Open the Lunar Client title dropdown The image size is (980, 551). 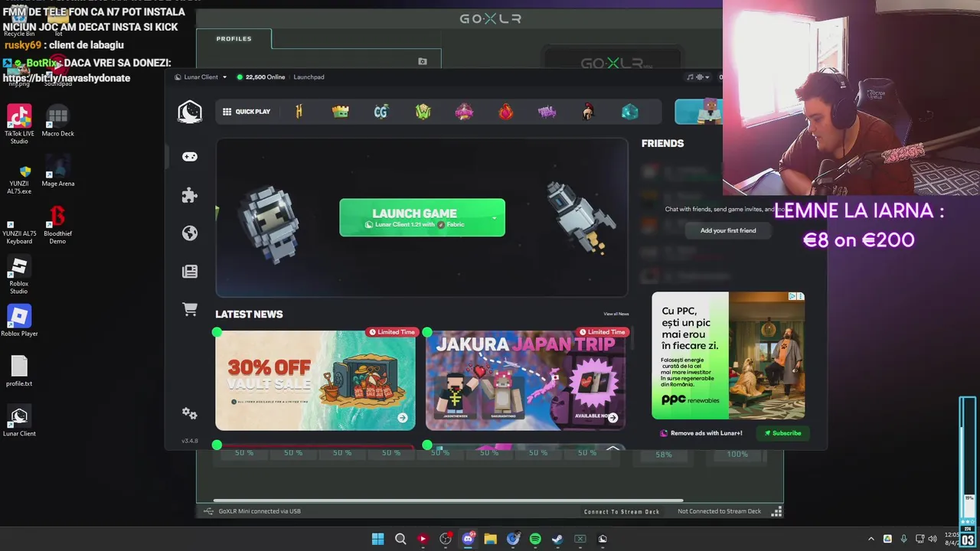tap(201, 77)
